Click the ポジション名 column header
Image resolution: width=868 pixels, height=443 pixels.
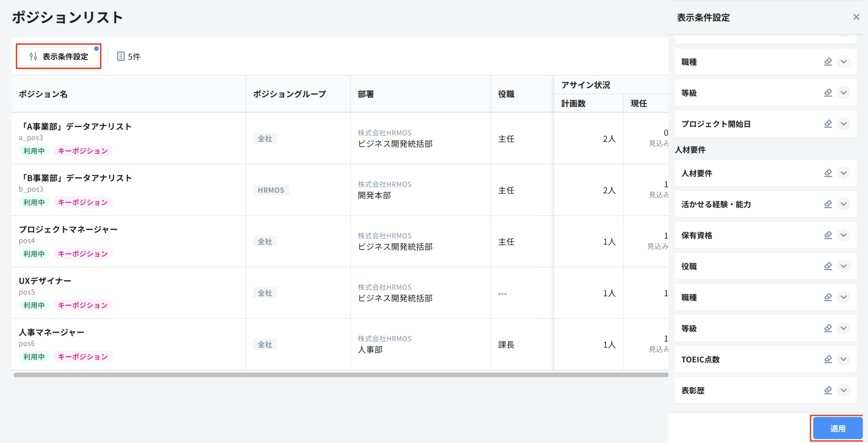[x=43, y=94]
